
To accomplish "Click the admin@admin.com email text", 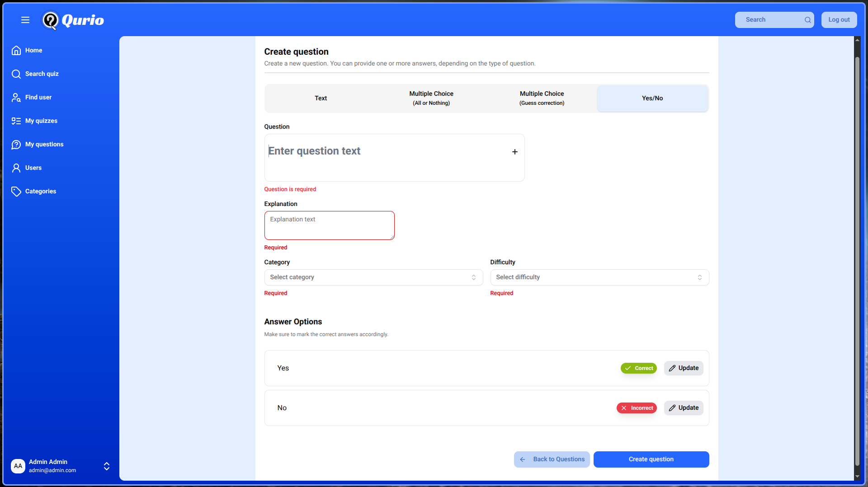I will coord(52,470).
